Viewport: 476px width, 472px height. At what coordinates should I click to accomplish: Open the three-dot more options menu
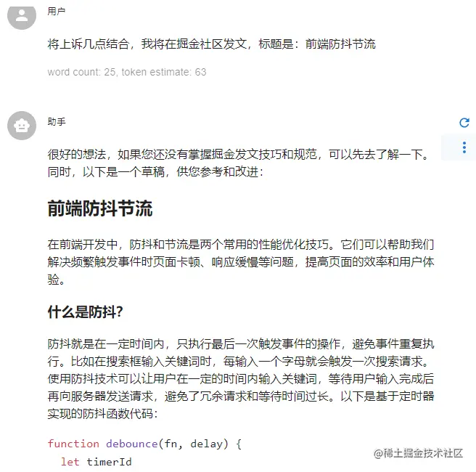464,147
